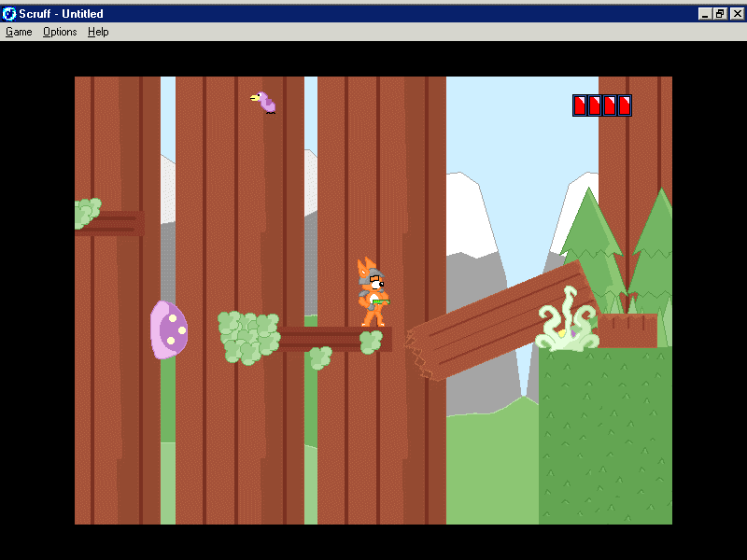Click the pink spotted mushroom on trunk
Screen dimensions: 747x560
click(169, 329)
